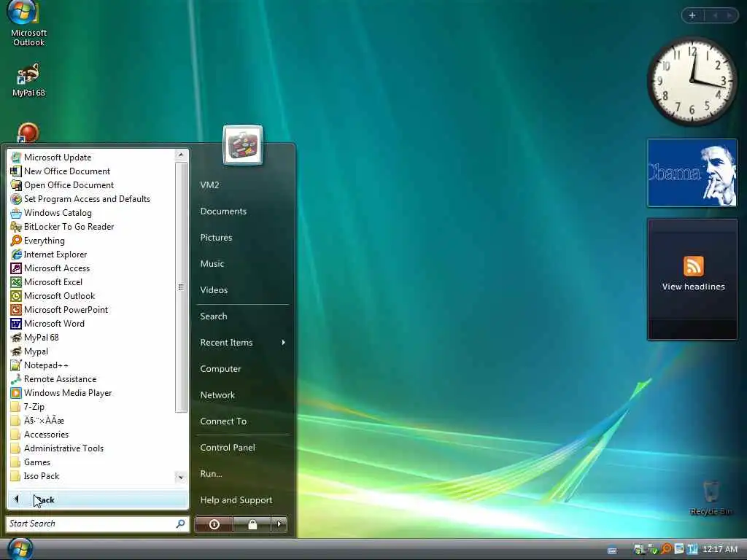Screen dimensions: 747x560
Task: Select Connect To
Action: (x=242, y=421)
